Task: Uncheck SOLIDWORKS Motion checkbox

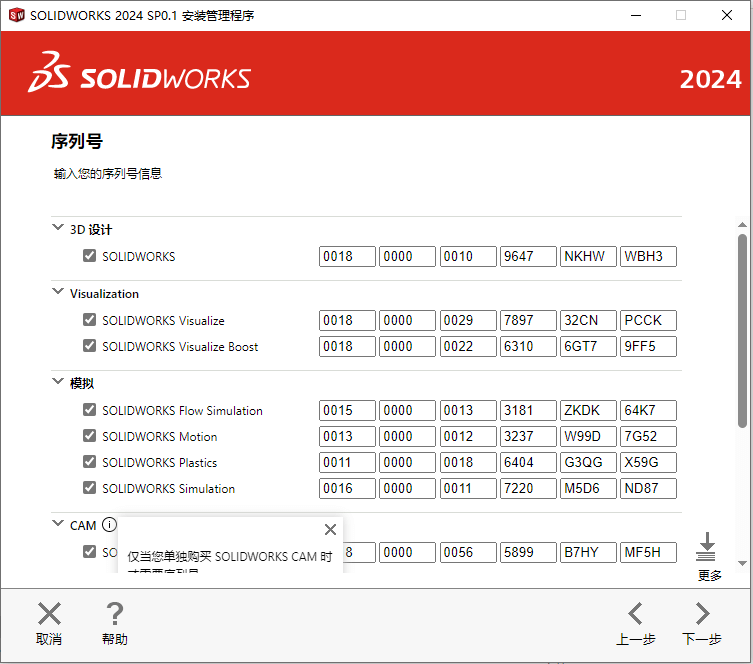Action: pos(89,435)
